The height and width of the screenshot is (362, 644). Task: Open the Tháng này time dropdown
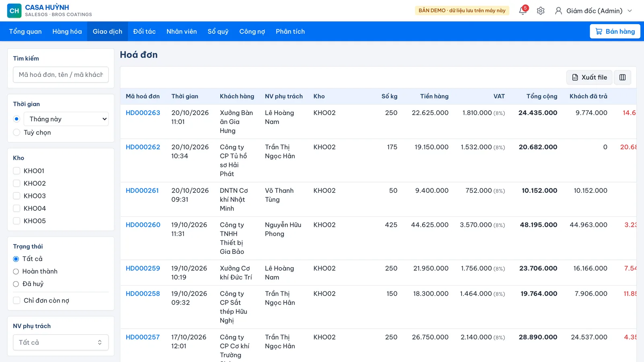66,119
